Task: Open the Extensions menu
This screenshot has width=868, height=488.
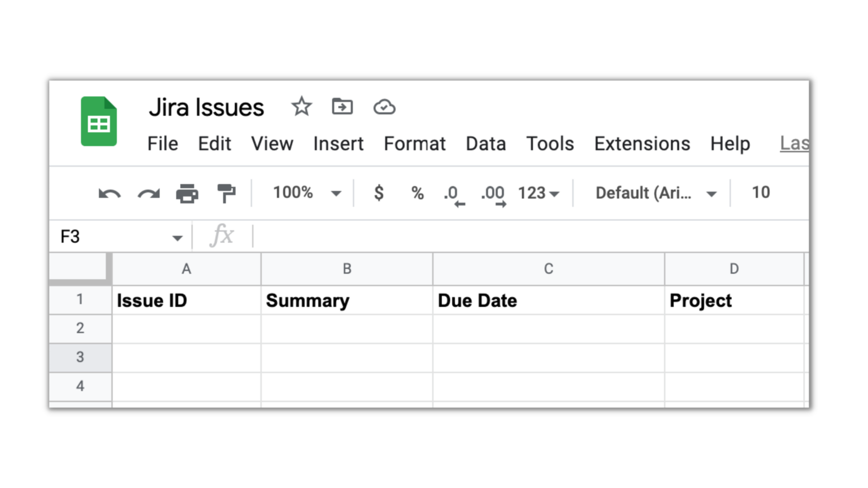Action: pyautogui.click(x=641, y=144)
